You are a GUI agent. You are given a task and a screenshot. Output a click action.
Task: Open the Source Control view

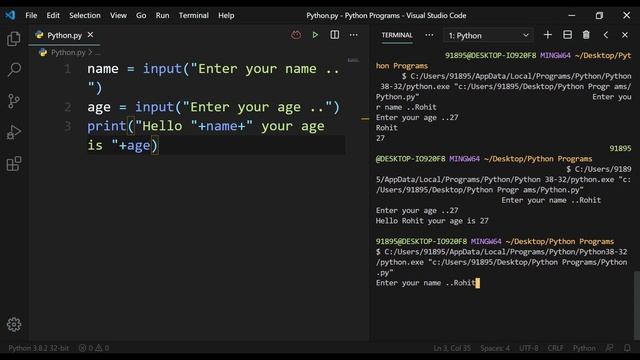[14, 101]
